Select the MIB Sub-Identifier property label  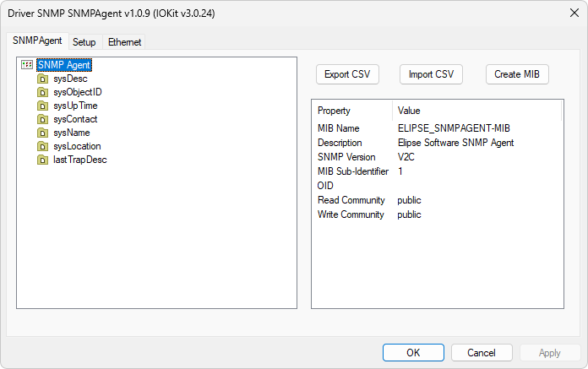pyautogui.click(x=353, y=171)
